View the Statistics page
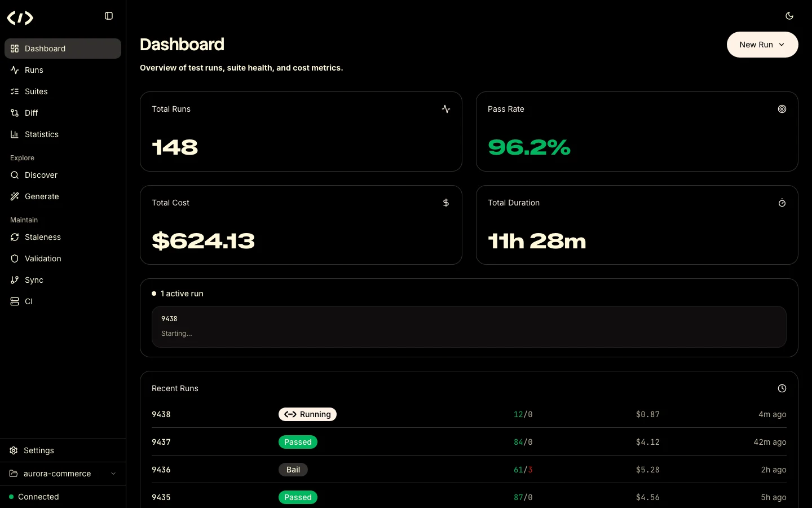The height and width of the screenshot is (508, 812). pos(41,134)
